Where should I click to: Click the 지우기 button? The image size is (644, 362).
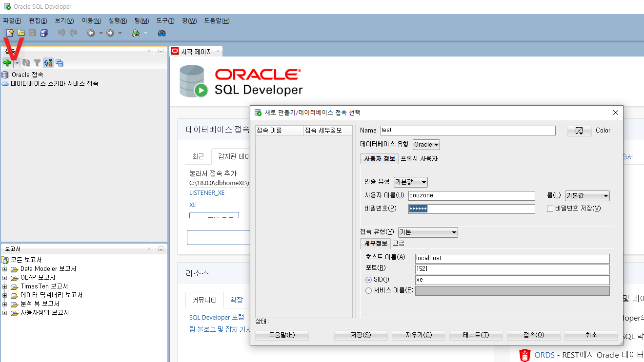point(419,335)
